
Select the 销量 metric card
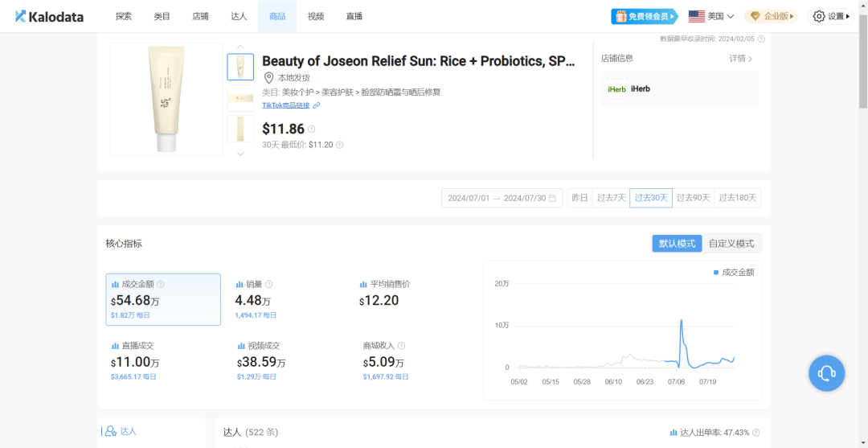(288, 299)
